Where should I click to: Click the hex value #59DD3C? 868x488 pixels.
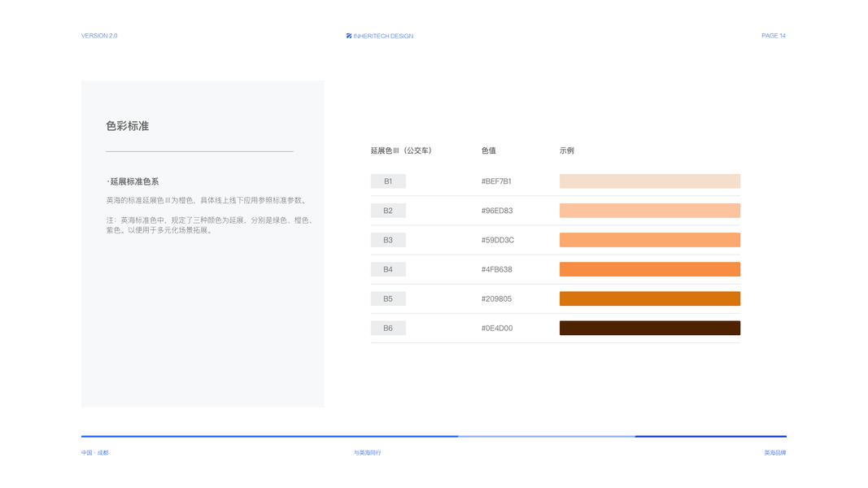click(x=498, y=240)
